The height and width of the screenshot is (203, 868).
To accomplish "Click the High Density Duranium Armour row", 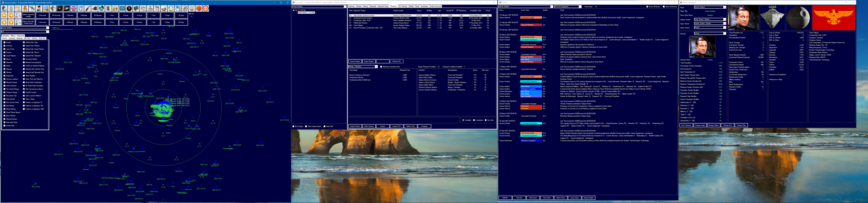I will tap(420, 15).
